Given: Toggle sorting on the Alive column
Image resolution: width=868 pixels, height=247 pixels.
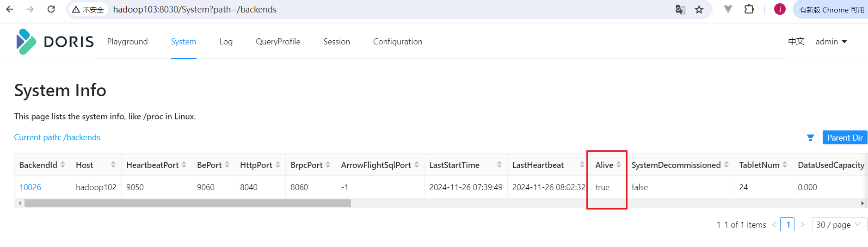Looking at the screenshot, I should (x=619, y=165).
